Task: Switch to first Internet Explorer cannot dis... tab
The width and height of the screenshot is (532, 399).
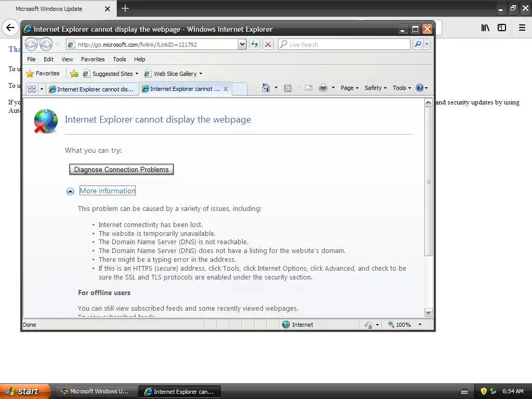Action: 92,89
